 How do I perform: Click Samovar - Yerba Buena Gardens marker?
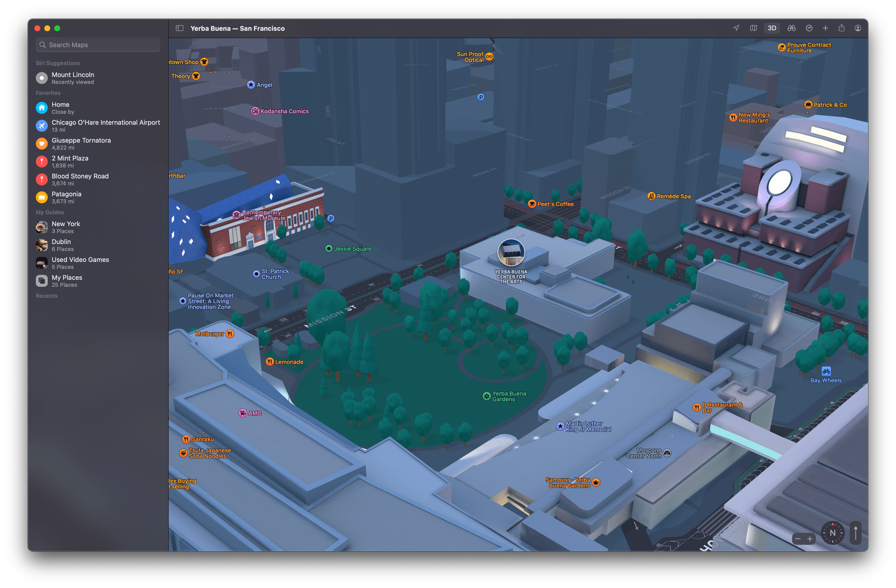pyautogui.click(x=596, y=483)
